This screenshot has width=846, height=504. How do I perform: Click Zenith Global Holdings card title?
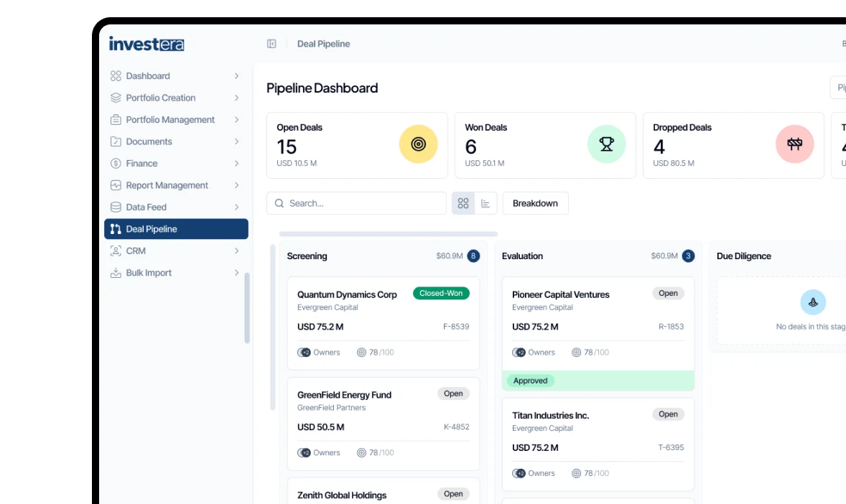pos(342,495)
